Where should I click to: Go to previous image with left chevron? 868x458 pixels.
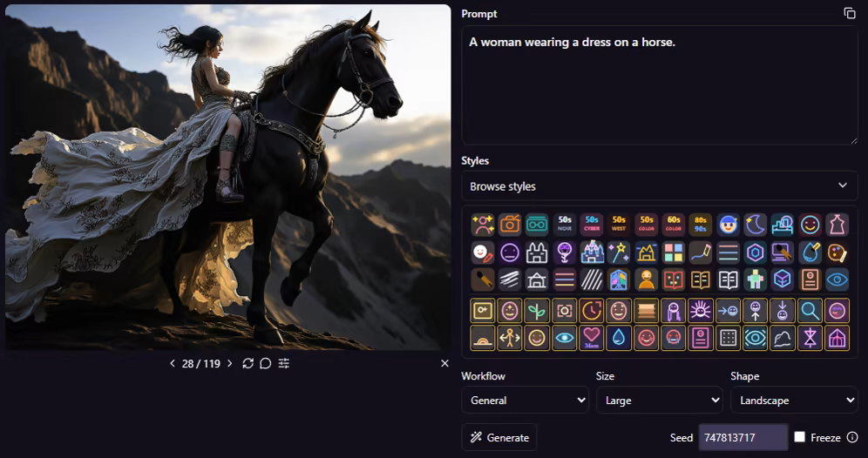coord(173,363)
